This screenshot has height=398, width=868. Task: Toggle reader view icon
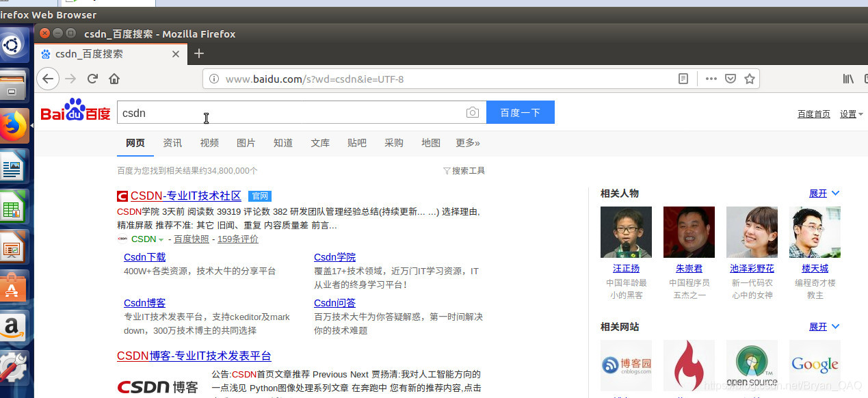(x=683, y=79)
